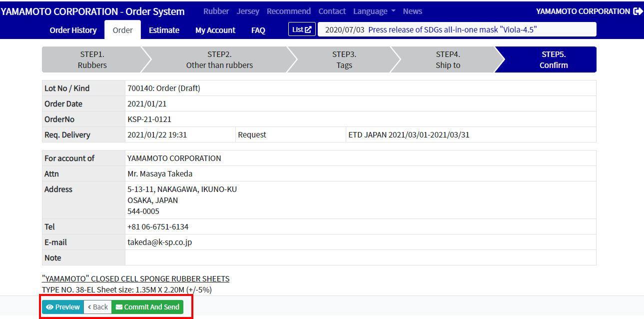Jump to STEP3 Tags step
This screenshot has width=644, height=319.
point(344,59)
